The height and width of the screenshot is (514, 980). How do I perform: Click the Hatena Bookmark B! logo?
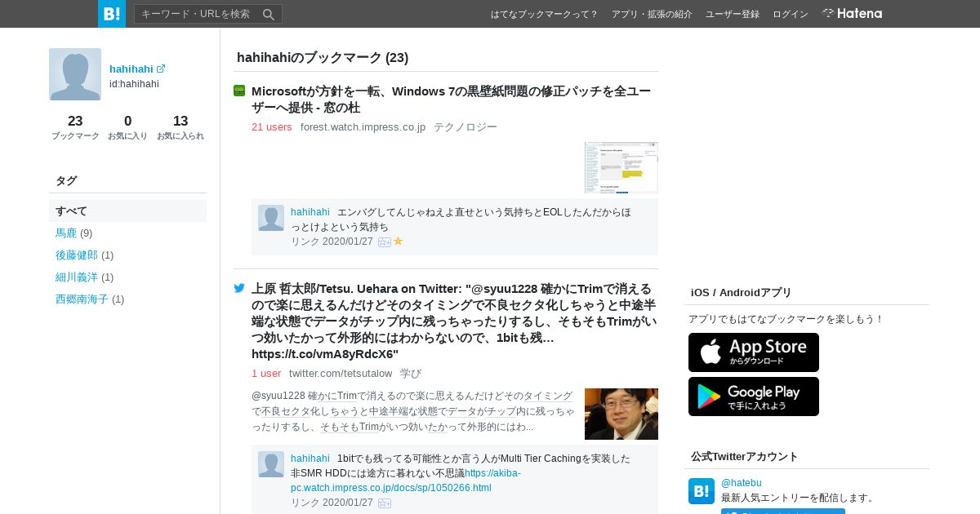(x=112, y=14)
